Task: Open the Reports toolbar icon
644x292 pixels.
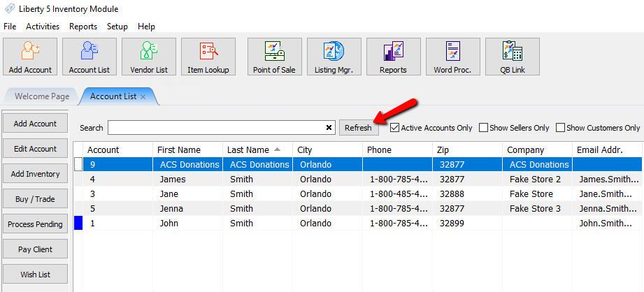Action: point(393,57)
